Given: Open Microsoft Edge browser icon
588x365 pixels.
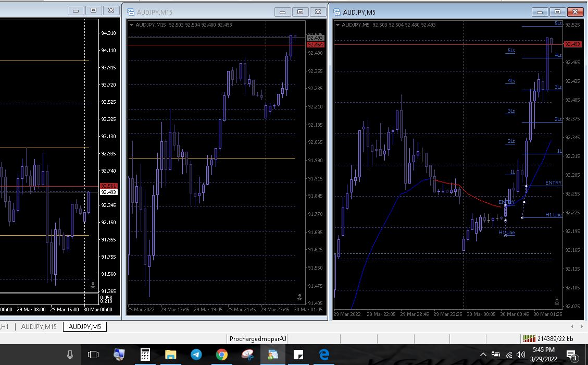Looking at the screenshot, I should (x=324, y=355).
